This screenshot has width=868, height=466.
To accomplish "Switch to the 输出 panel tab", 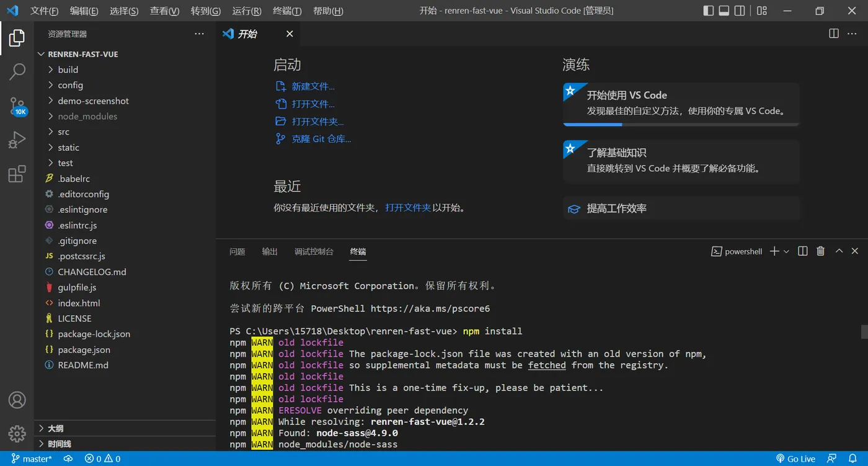I will tap(270, 251).
